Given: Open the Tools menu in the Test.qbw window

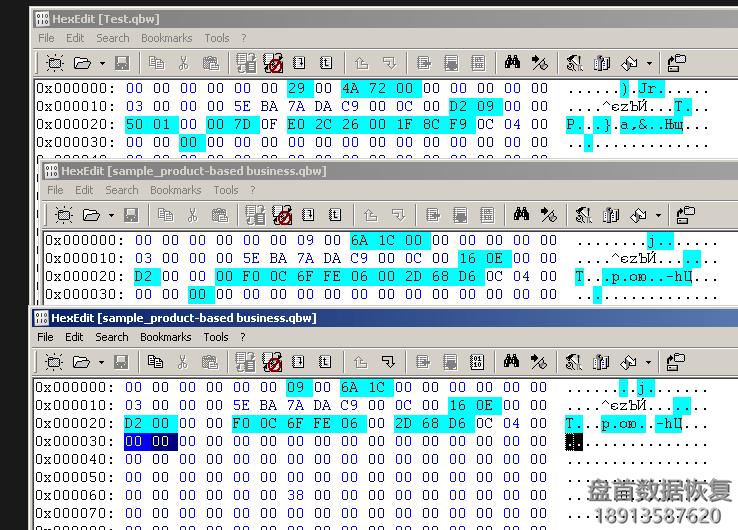Looking at the screenshot, I should (217, 38).
